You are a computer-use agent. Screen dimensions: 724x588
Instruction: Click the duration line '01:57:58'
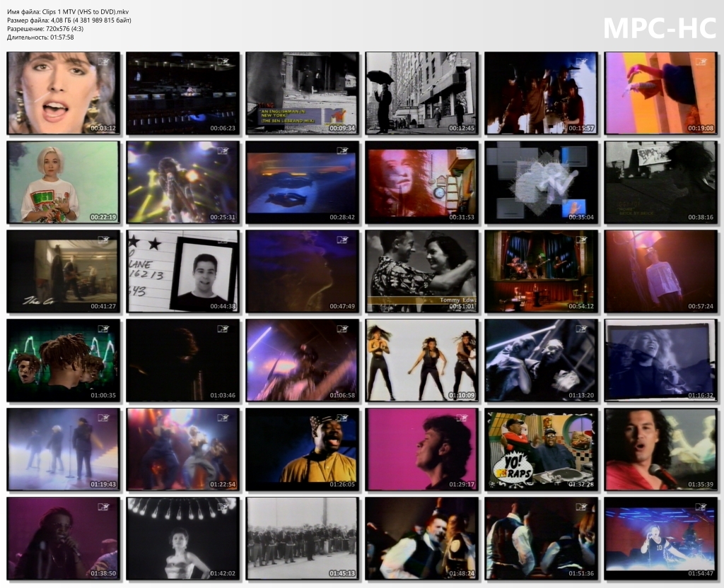pyautogui.click(x=40, y=37)
